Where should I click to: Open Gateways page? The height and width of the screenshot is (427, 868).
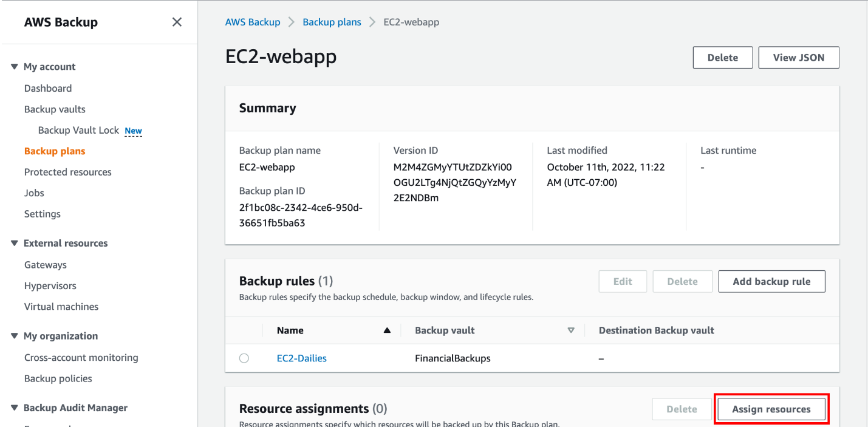coord(46,265)
